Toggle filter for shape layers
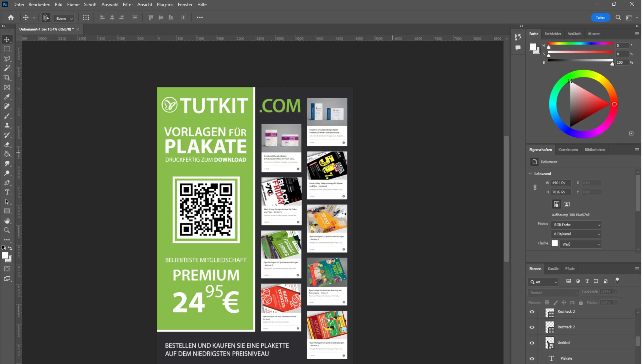The width and height of the screenshot is (644, 364). tap(597, 281)
